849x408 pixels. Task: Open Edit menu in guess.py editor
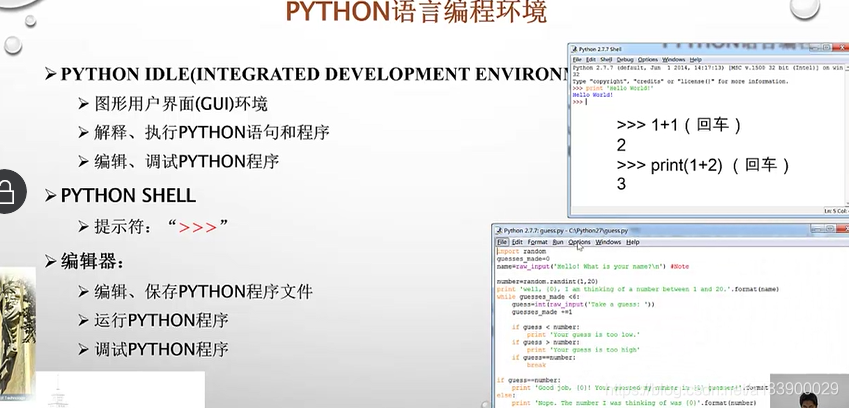(x=517, y=242)
